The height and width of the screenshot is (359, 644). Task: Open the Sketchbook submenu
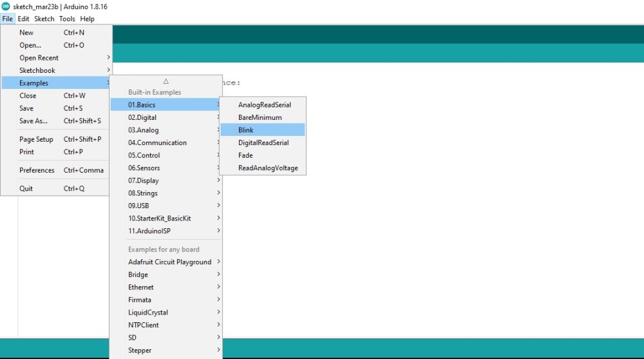[x=37, y=70]
